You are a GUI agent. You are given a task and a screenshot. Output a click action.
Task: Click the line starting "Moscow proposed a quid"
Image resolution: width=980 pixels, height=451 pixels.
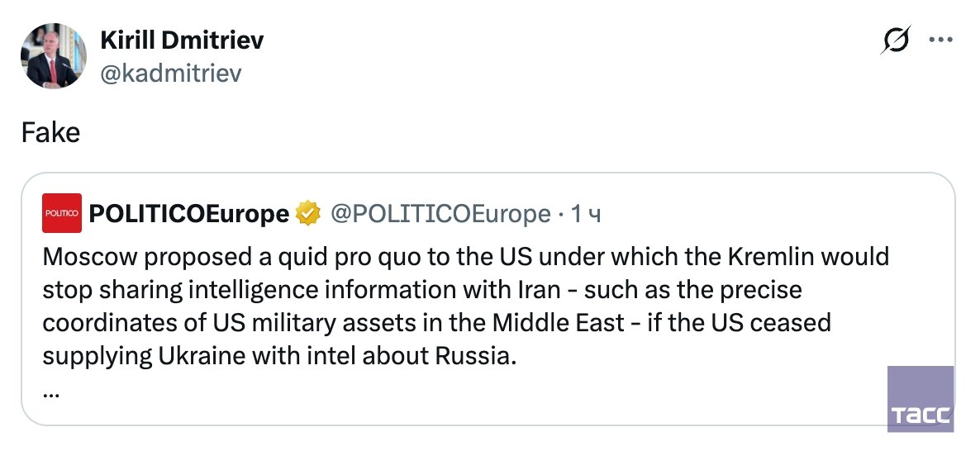click(x=465, y=256)
